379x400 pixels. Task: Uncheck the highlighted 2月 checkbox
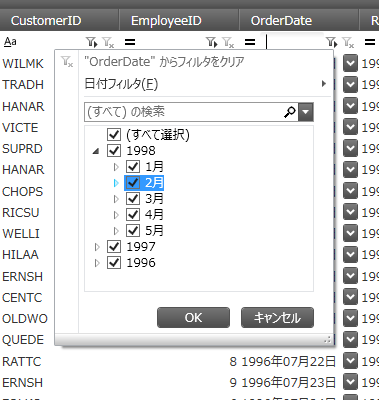[x=133, y=183]
